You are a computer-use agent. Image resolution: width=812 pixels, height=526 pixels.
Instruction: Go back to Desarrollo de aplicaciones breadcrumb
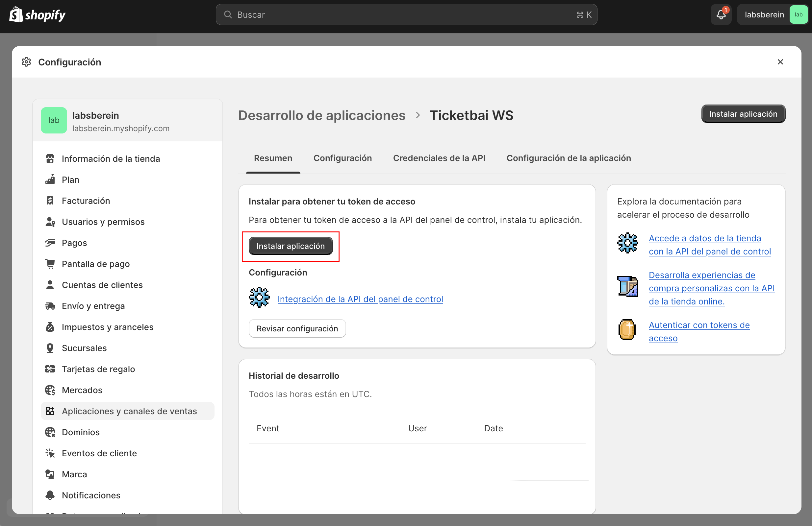click(321, 115)
